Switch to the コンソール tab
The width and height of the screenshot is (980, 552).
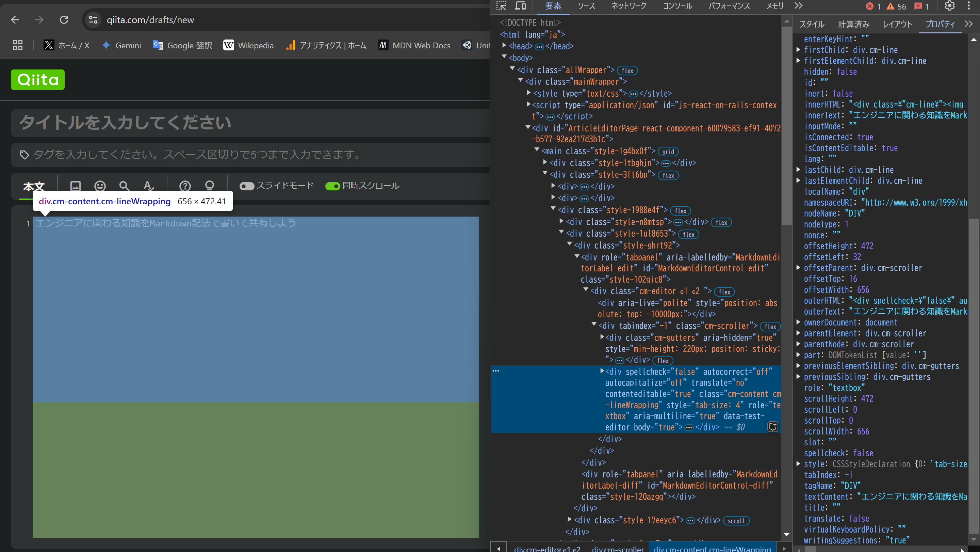(677, 6)
